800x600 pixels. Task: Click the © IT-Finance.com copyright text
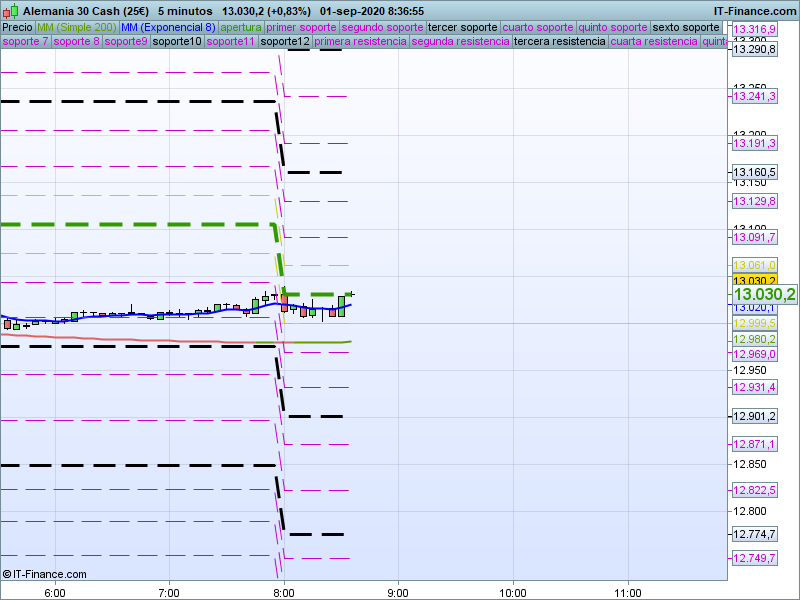(x=45, y=574)
